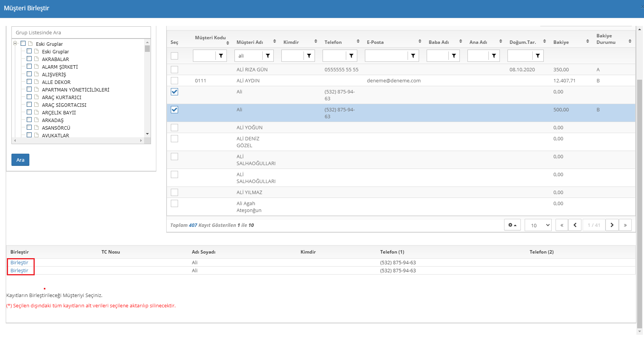Sort by Bakiye column header arrows
The image size is (644, 339).
click(588, 41)
